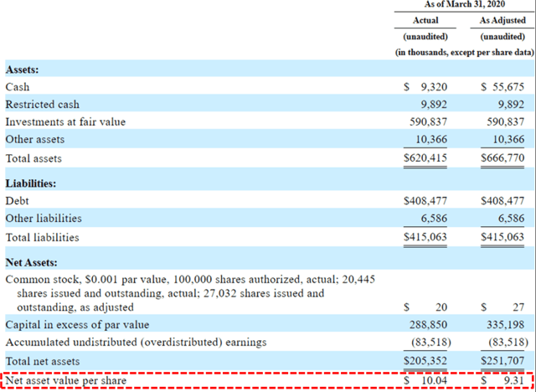This screenshot has height=392, width=536.
Task: Click Investments 590,837 in As Adjusted column
Action: (x=505, y=121)
